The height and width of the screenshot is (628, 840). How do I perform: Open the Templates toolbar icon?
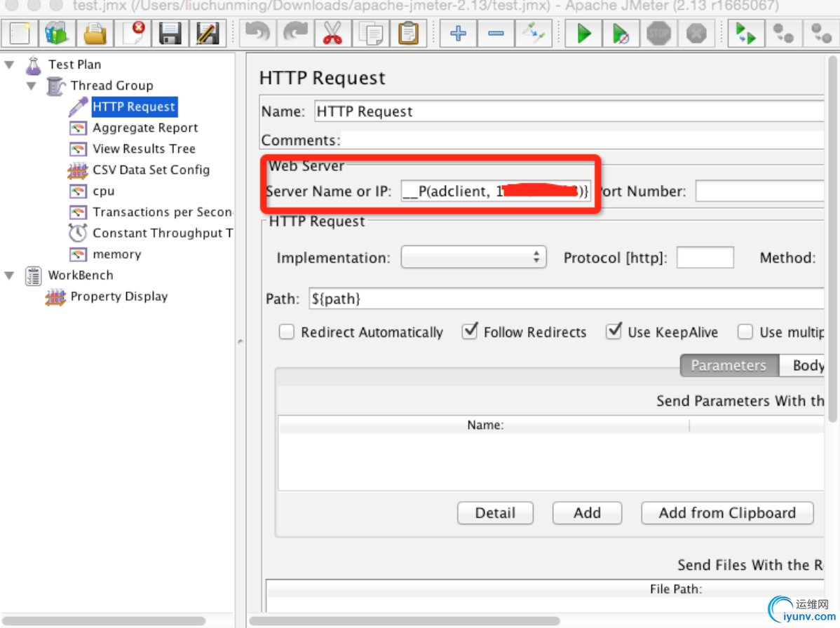(57, 34)
